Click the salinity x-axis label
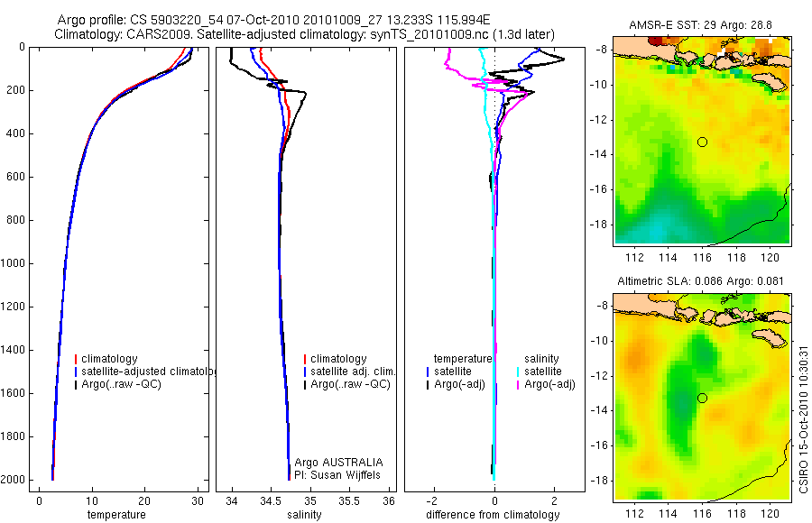The height and width of the screenshot is (523, 812). click(304, 515)
